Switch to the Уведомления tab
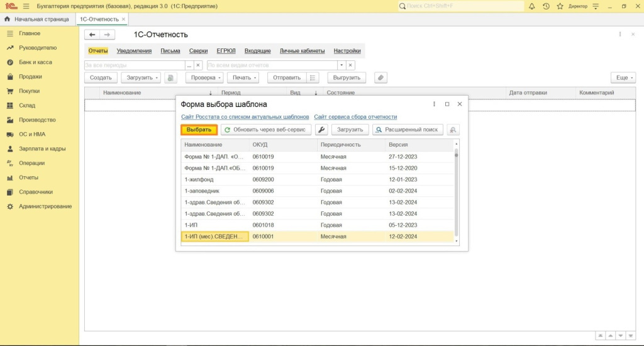 click(x=134, y=51)
